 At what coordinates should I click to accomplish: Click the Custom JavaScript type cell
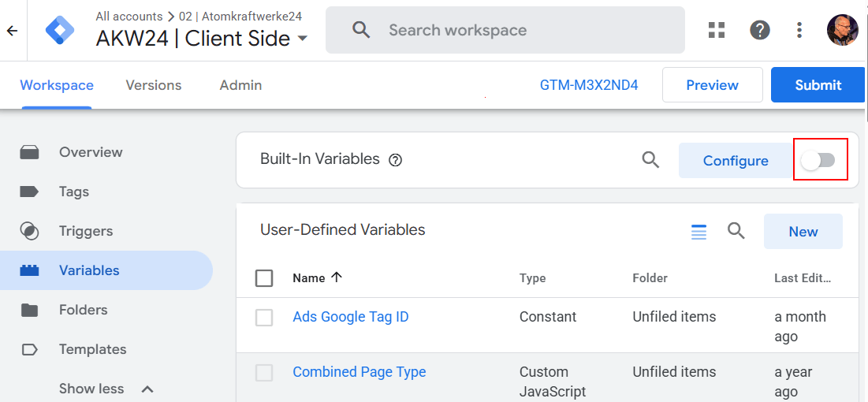coord(553,382)
